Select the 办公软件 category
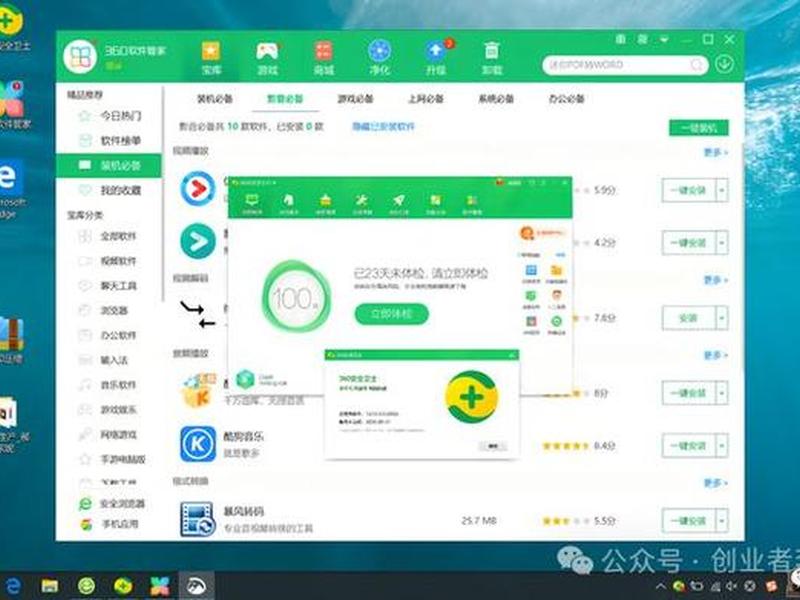 pos(107,335)
